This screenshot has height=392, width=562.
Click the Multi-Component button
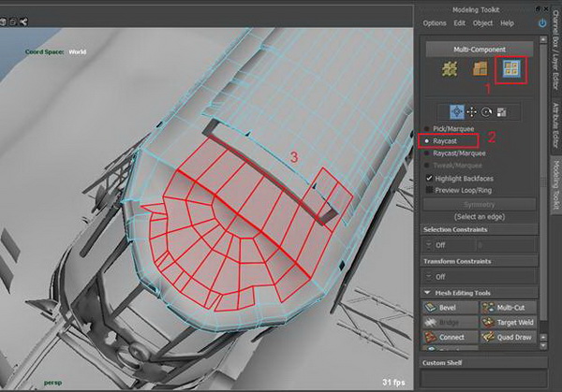479,48
